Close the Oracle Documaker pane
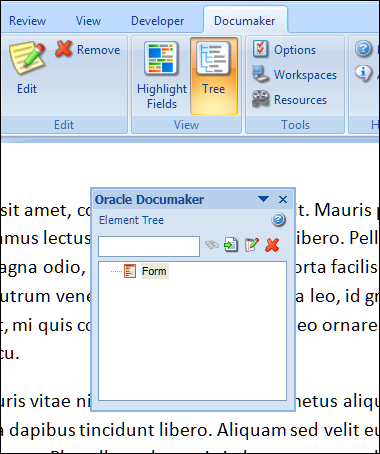 coord(283,199)
